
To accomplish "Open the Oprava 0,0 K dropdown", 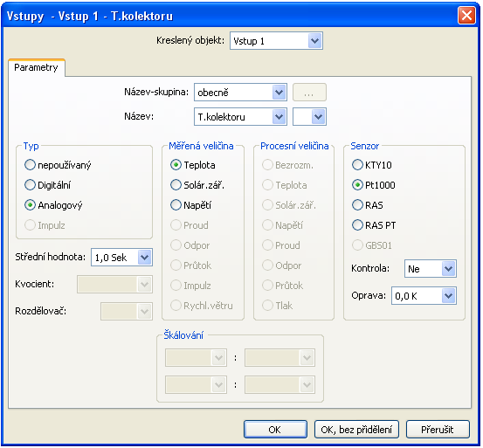I will tap(449, 296).
